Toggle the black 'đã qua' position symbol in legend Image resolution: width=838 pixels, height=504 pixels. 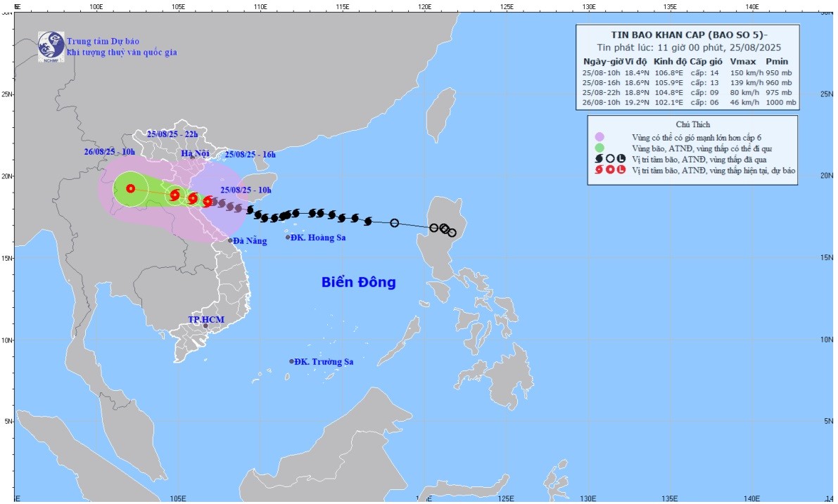point(599,159)
